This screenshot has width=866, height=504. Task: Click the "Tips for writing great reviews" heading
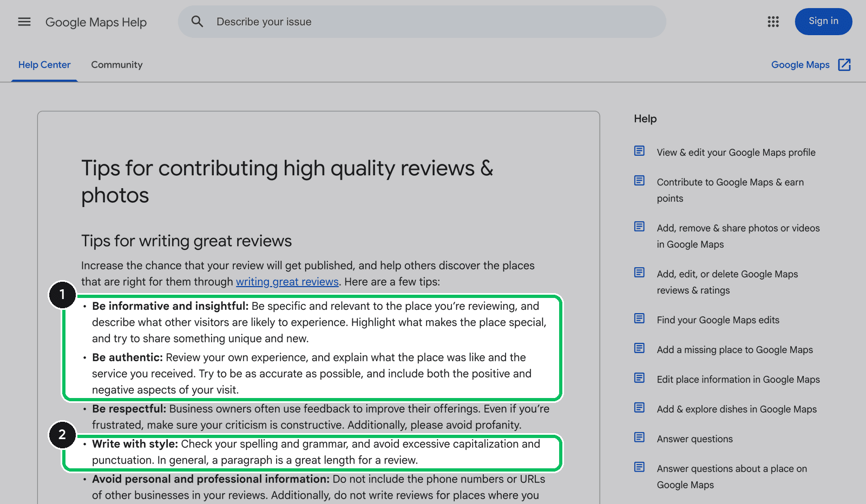186,241
